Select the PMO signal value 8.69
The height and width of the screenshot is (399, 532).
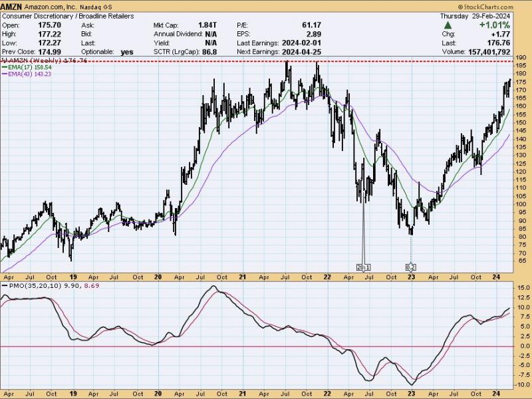click(92, 286)
